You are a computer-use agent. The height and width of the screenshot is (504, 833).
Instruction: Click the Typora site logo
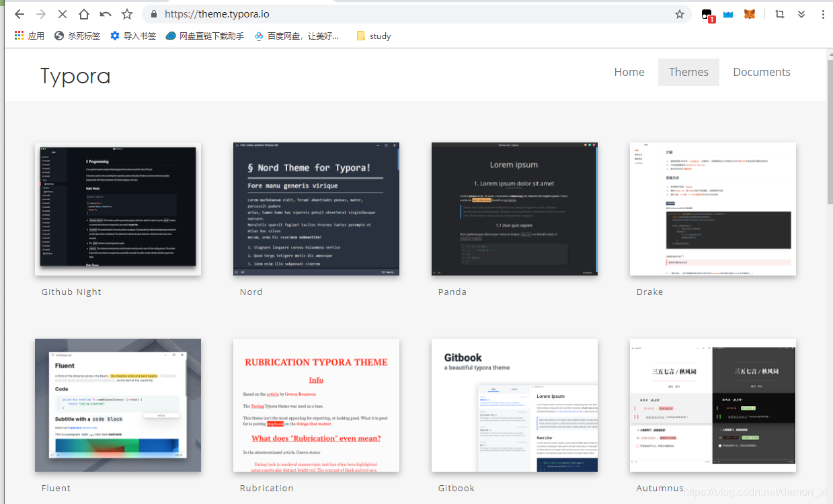tap(75, 76)
